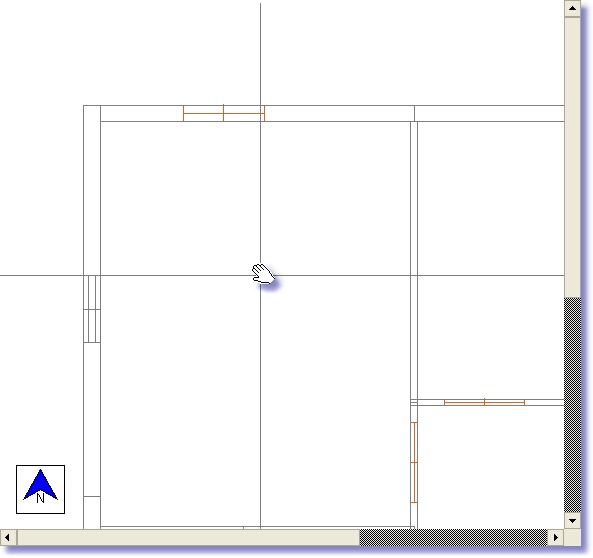Click the horizontal scrollbar thumb
This screenshot has width=593, height=558.
pos(188,537)
